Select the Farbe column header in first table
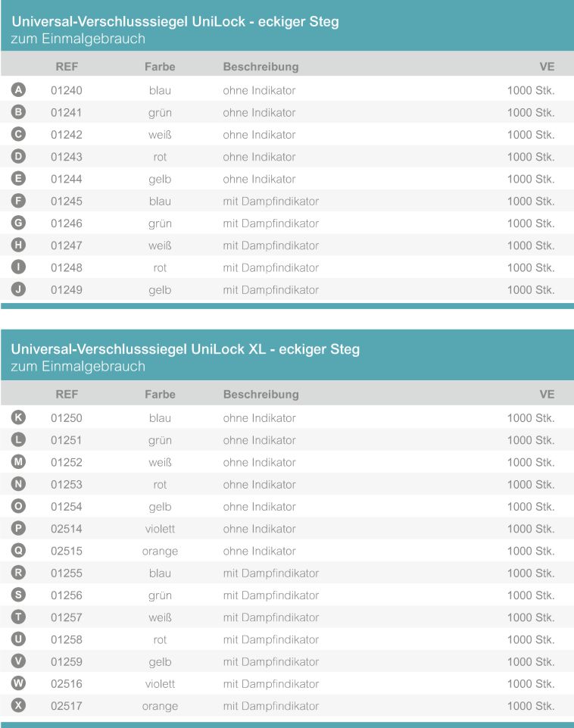 click(160, 67)
